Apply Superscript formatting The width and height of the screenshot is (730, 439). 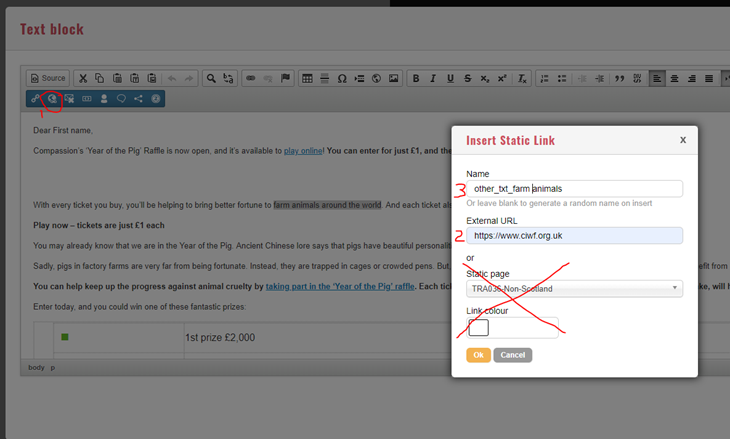[502, 78]
